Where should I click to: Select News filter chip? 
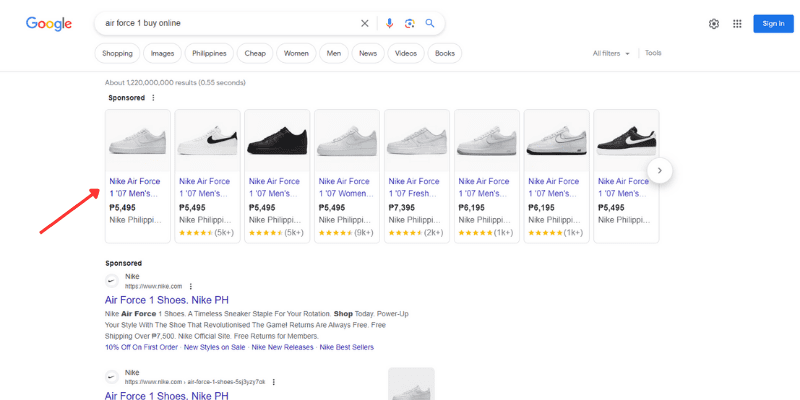368,53
